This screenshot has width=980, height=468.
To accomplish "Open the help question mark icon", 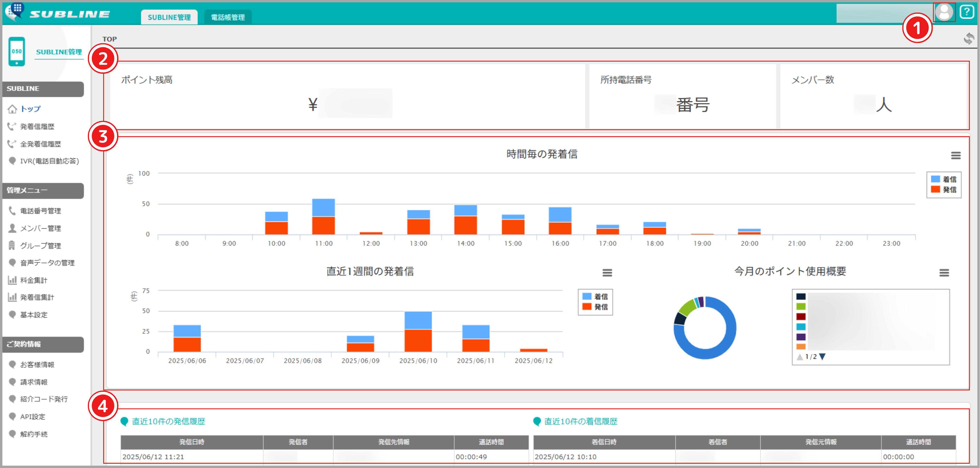I will tap(966, 12).
